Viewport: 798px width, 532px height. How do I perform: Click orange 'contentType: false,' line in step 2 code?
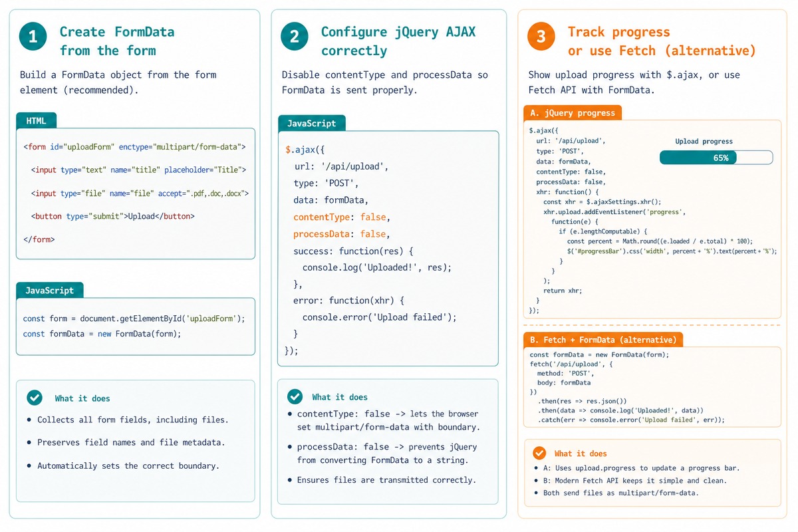click(341, 217)
